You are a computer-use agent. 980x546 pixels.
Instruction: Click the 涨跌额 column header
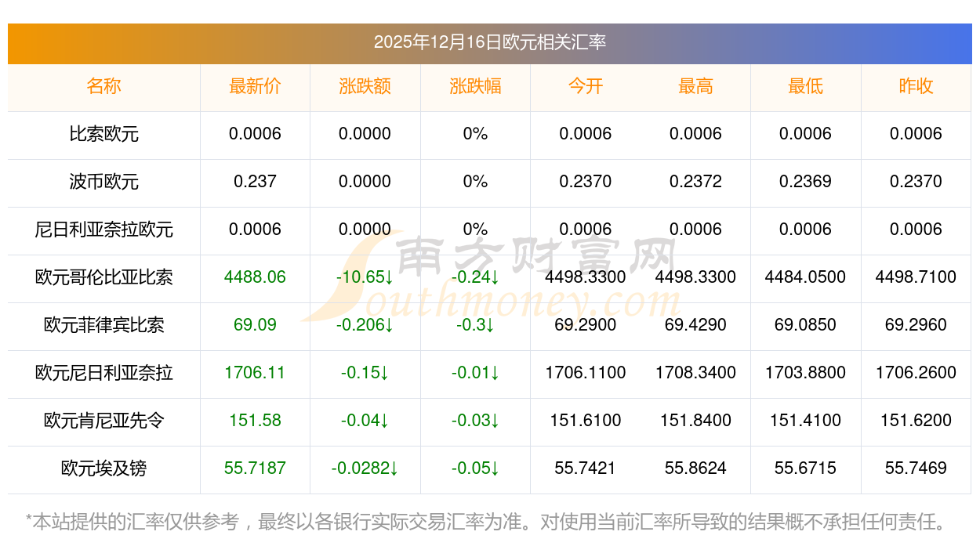point(365,86)
